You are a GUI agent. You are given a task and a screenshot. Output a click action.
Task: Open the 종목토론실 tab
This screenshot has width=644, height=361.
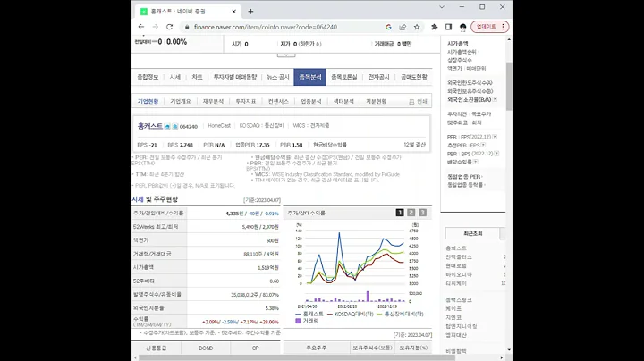(x=344, y=77)
